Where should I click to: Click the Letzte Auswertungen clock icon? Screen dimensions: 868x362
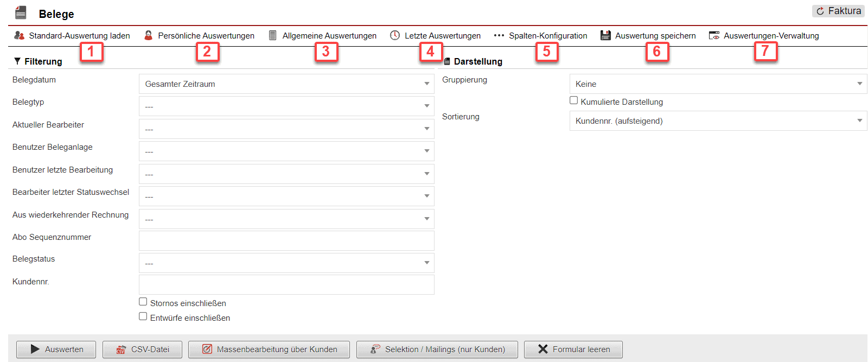395,35
